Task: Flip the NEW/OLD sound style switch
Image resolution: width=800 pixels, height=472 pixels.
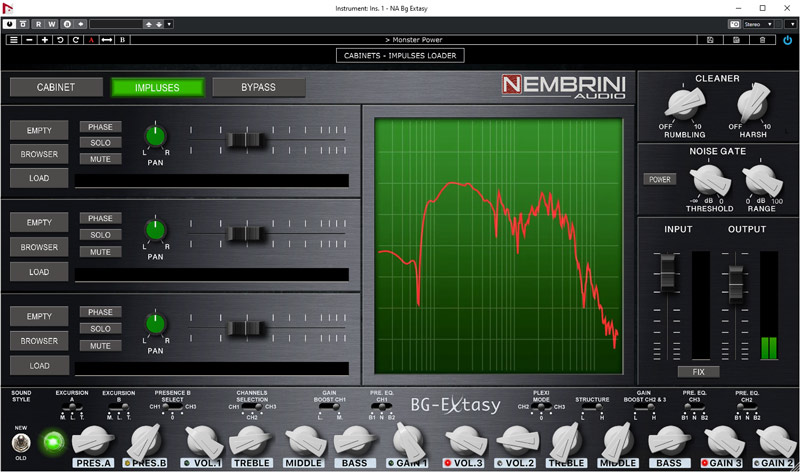Action: tap(18, 440)
